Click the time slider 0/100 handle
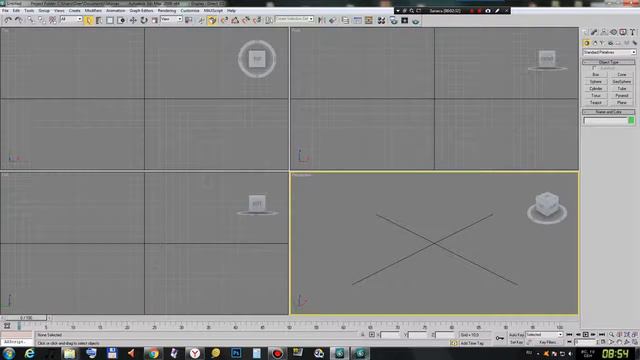The image size is (640, 360). pos(26,318)
